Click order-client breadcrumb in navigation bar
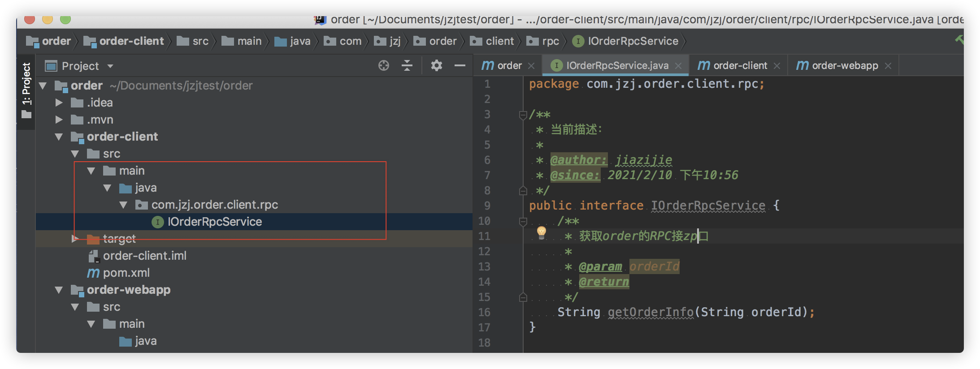 click(x=124, y=41)
